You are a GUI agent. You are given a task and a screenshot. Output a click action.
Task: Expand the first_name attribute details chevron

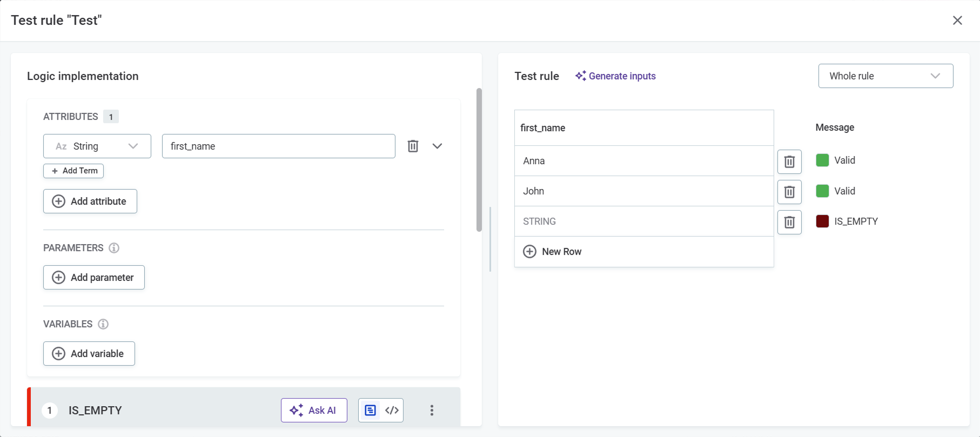pyautogui.click(x=437, y=146)
